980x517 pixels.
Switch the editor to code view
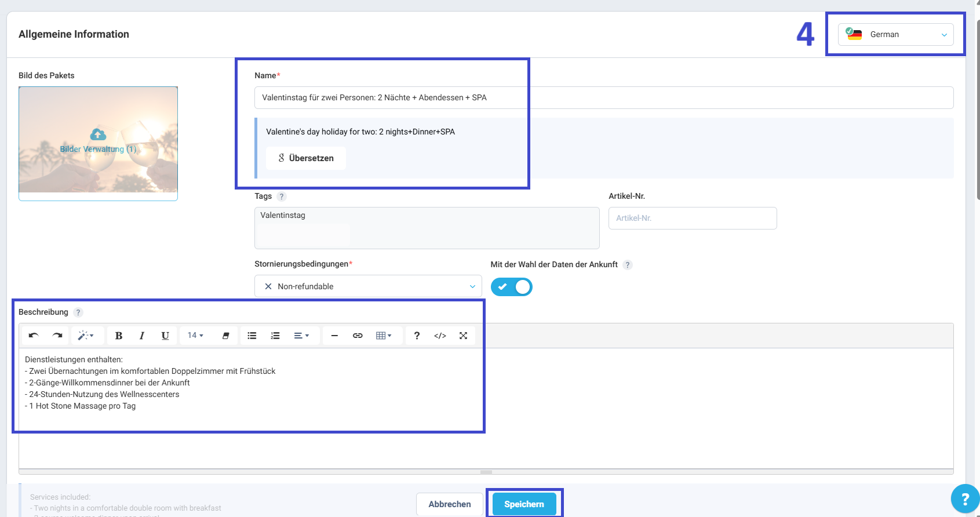(x=440, y=336)
